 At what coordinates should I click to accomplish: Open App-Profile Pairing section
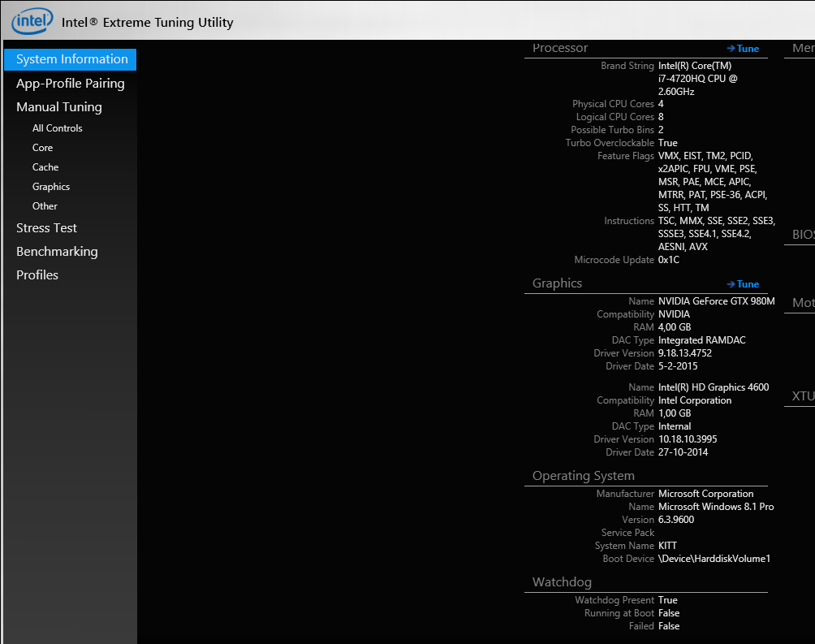(70, 83)
